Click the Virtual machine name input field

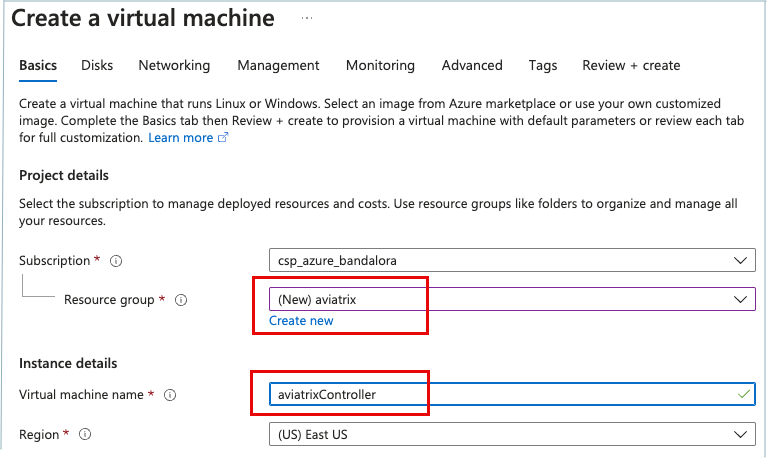pyautogui.click(x=512, y=394)
